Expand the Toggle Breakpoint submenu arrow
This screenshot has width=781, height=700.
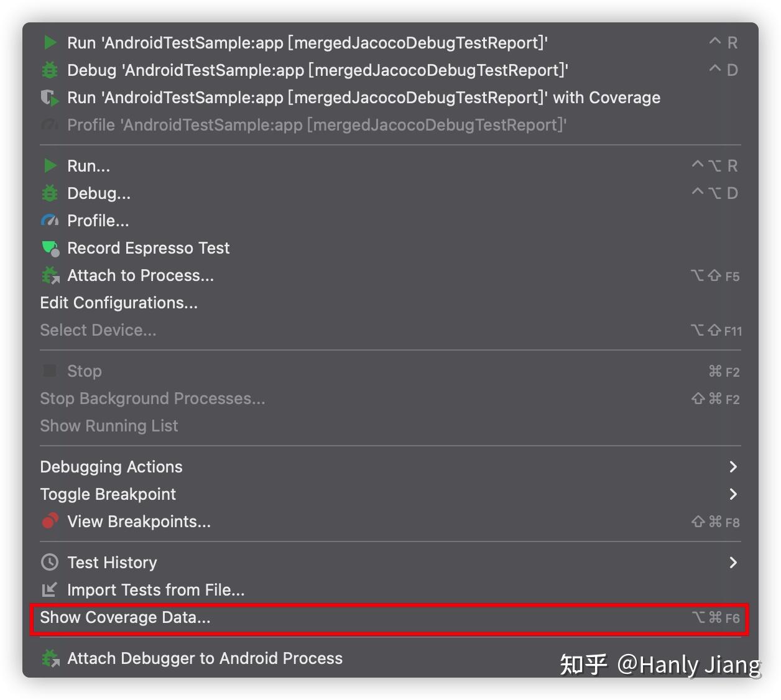tap(733, 494)
